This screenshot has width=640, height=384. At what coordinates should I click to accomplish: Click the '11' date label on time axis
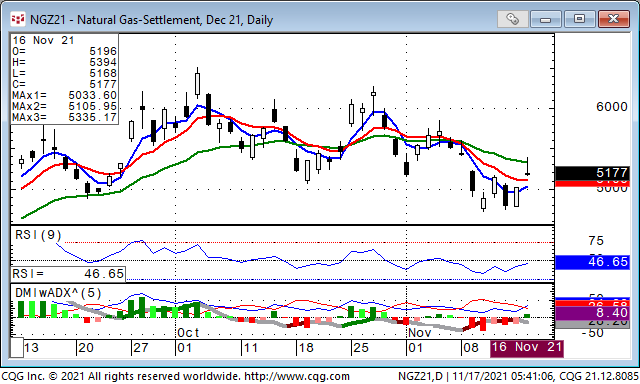point(250,348)
